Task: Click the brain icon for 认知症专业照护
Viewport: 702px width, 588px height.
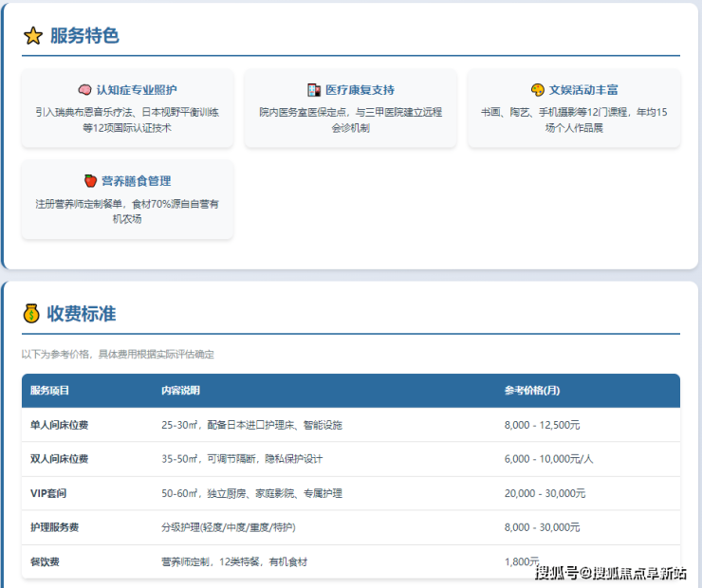Action: coord(84,90)
